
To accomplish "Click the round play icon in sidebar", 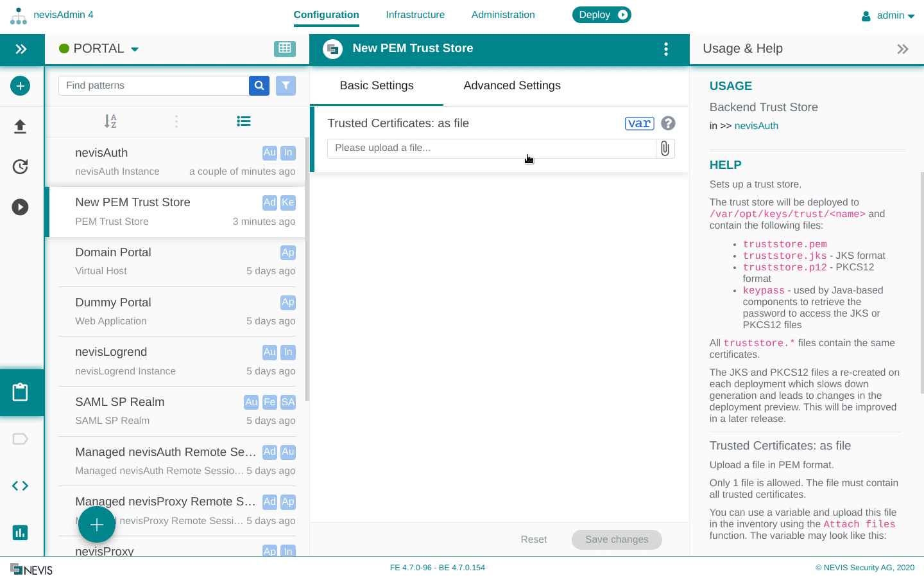I will click(x=20, y=207).
